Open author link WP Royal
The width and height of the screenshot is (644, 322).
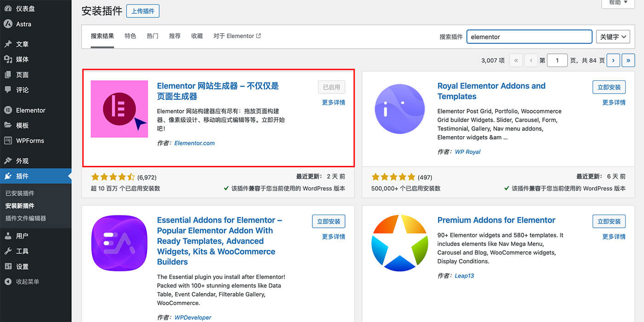pyautogui.click(x=467, y=152)
